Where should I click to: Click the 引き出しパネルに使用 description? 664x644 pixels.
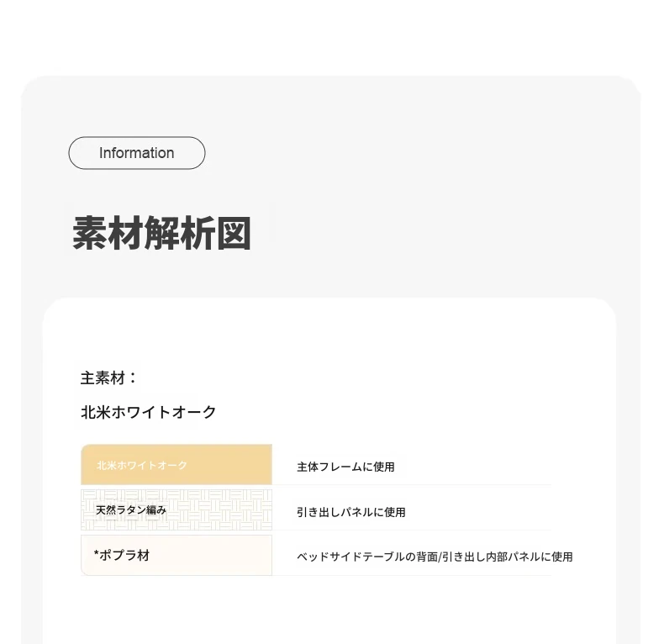(x=351, y=512)
